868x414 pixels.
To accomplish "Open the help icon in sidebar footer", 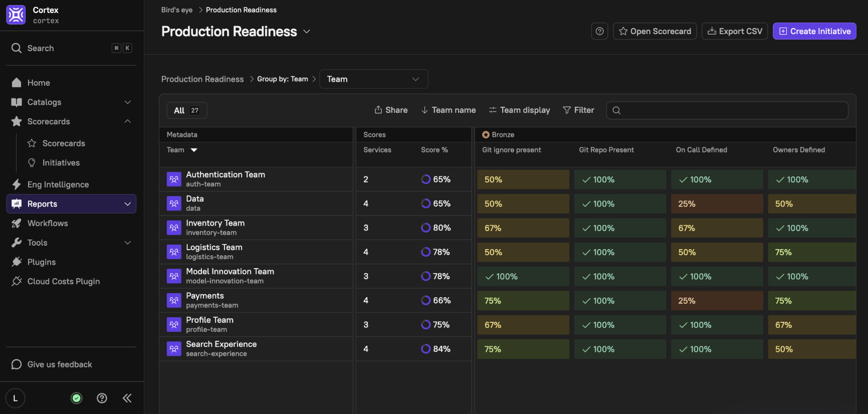I will point(102,398).
